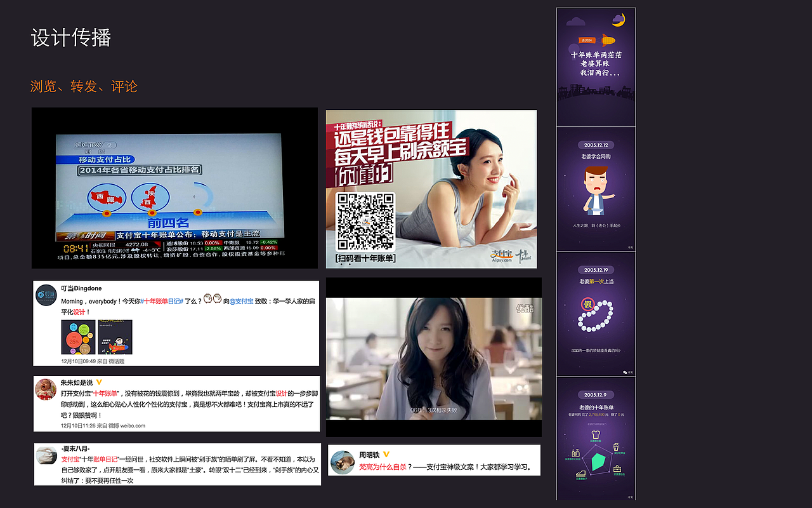Viewport: 812px width, 508px height.
Task: Click the 前四名 label on the TV
Action: pyautogui.click(x=168, y=223)
